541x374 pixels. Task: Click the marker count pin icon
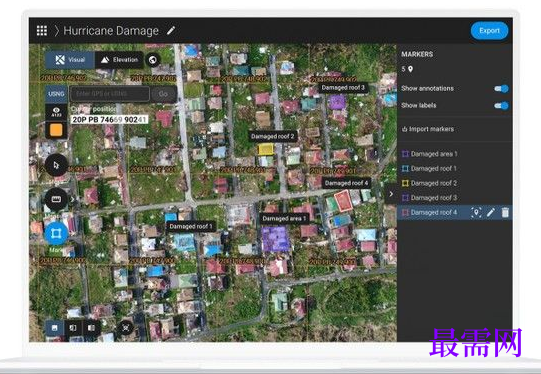click(x=410, y=69)
